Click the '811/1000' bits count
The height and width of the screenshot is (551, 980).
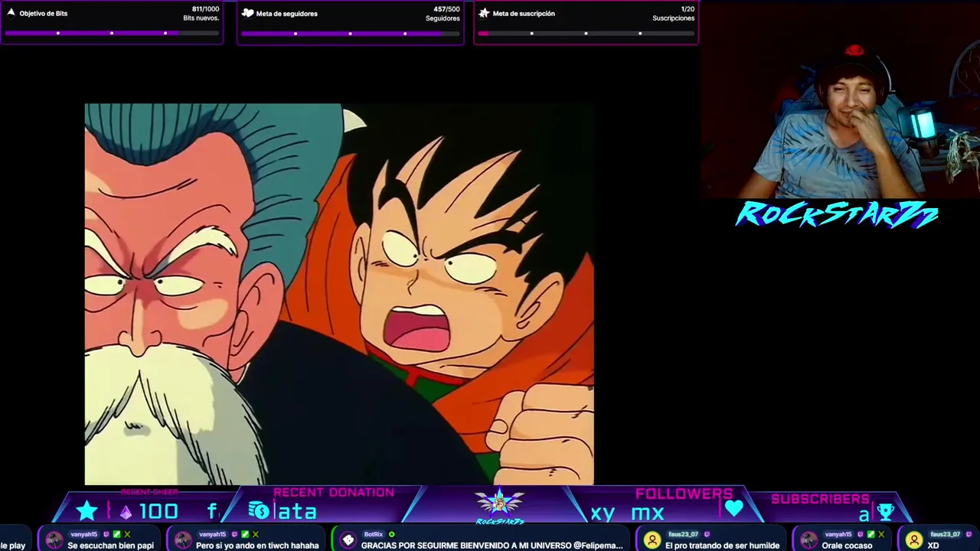point(206,9)
